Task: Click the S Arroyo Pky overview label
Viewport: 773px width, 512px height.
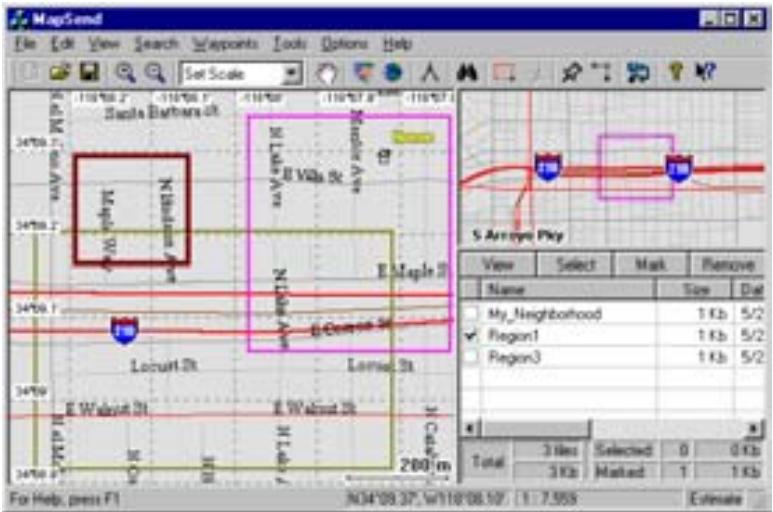Action: click(518, 236)
